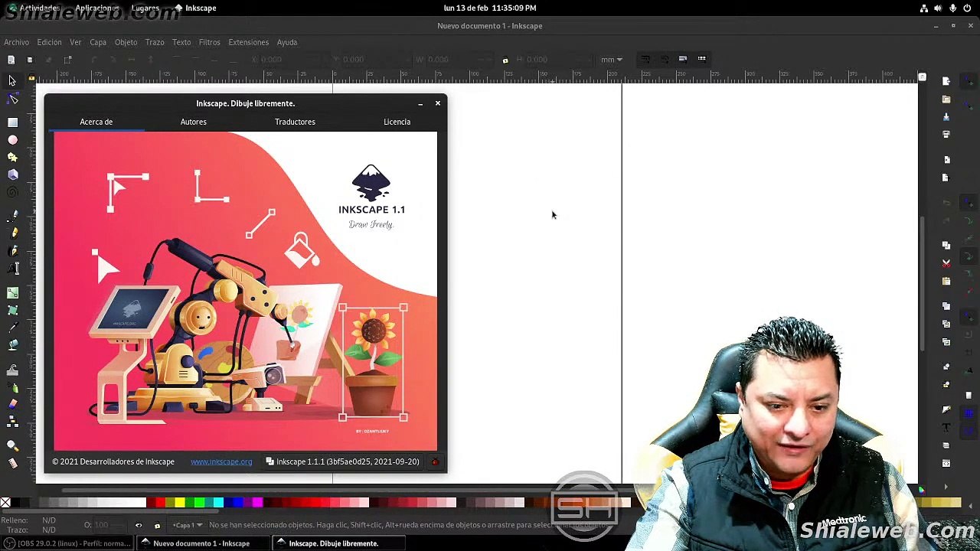Select the Mesh gradient tool

(12, 310)
